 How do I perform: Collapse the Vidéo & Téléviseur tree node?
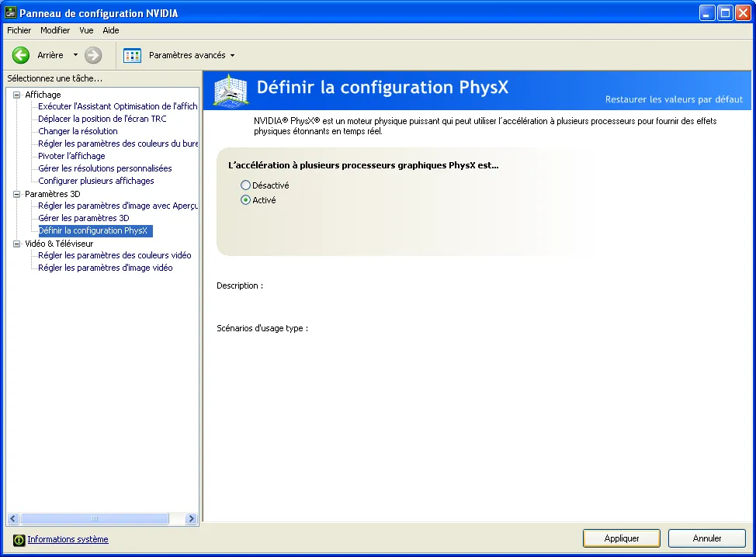17,244
